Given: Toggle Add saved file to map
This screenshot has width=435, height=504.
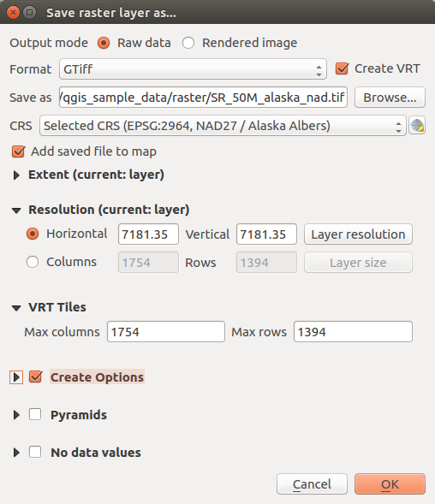Looking at the screenshot, I should (x=18, y=151).
